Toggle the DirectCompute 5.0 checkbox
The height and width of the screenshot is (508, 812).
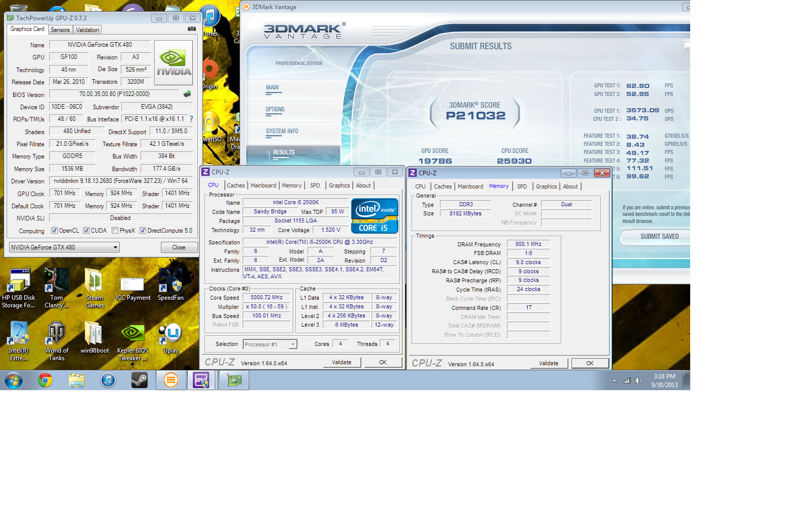tap(143, 231)
